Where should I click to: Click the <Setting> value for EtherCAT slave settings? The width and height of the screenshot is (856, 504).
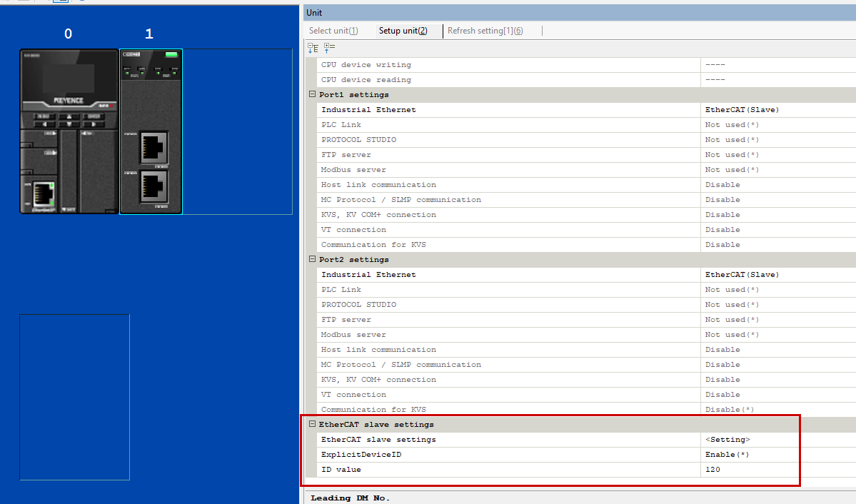(727, 440)
